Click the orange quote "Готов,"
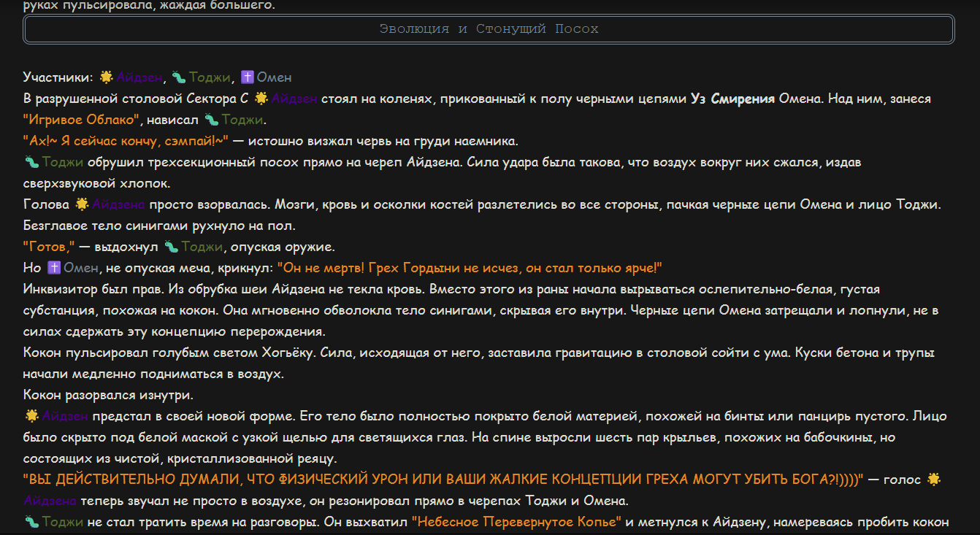Image resolution: width=980 pixels, height=535 pixels. (x=50, y=247)
